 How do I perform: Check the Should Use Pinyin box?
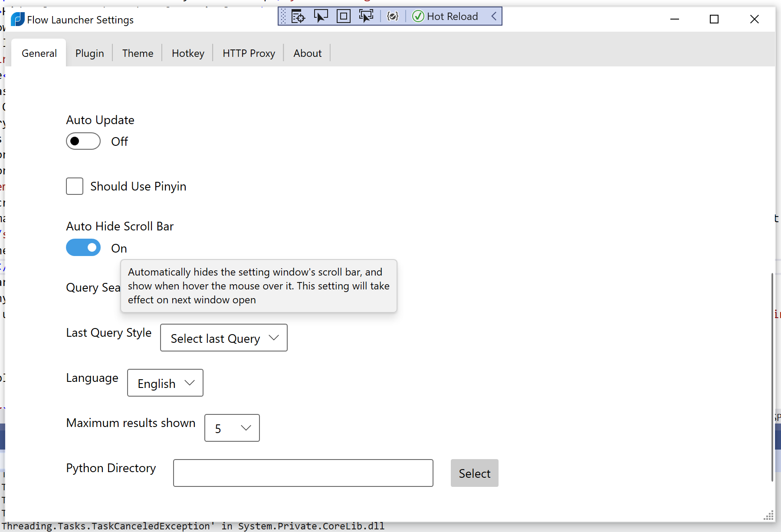(x=75, y=186)
